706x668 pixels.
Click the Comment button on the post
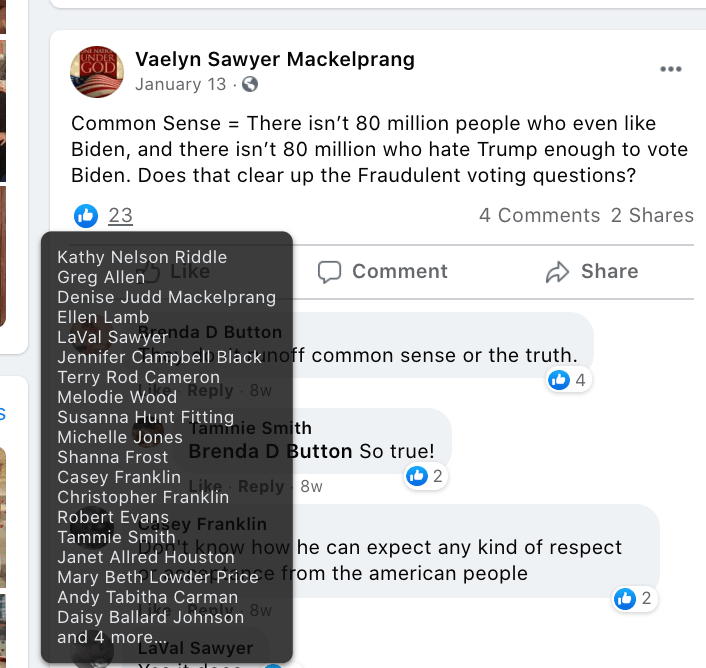pyautogui.click(x=382, y=271)
